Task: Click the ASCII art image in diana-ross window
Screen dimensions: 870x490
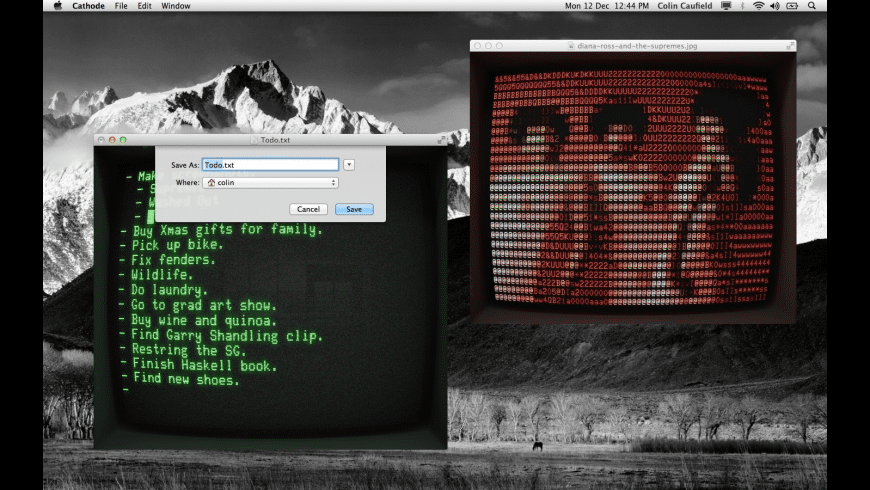Action: (x=633, y=188)
